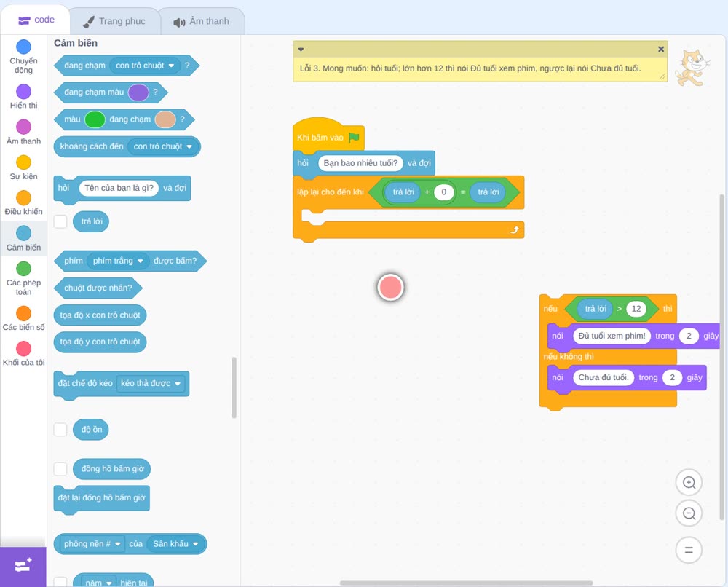Select the Các phép toán category circle
Screen dimensions: 728x587
coord(24,269)
